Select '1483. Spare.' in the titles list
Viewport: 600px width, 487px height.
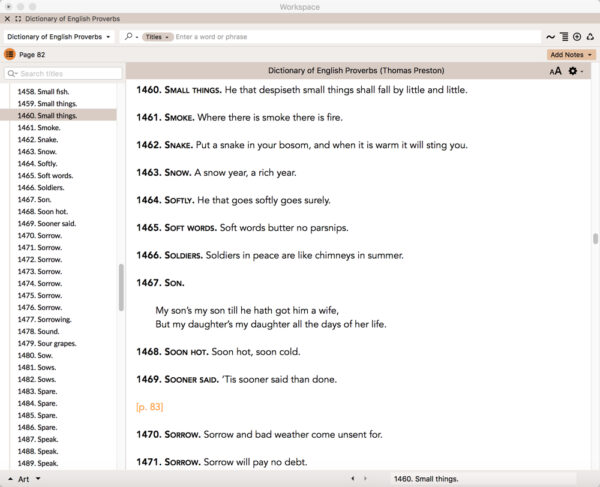pos(37,391)
